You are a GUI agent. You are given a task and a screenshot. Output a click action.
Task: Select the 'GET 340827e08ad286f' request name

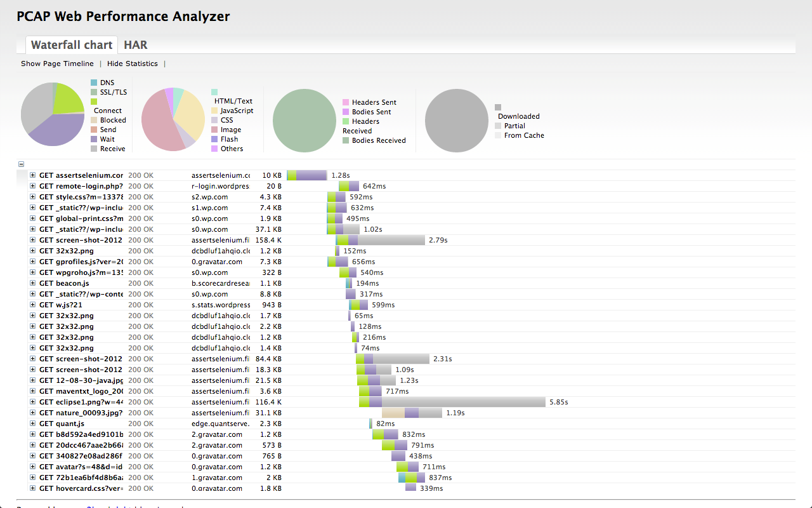[81, 456]
